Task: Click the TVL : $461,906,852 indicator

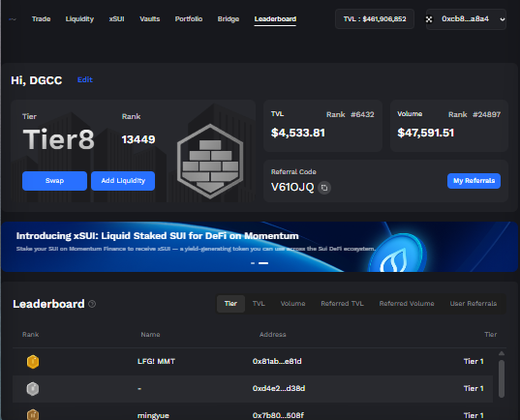Action: [x=375, y=19]
